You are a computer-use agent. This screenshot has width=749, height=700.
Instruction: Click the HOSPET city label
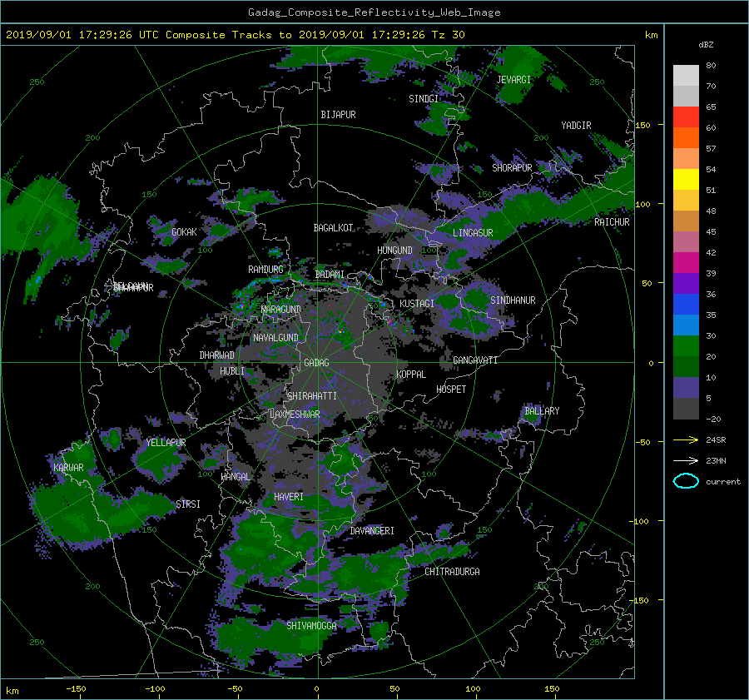[x=451, y=390]
